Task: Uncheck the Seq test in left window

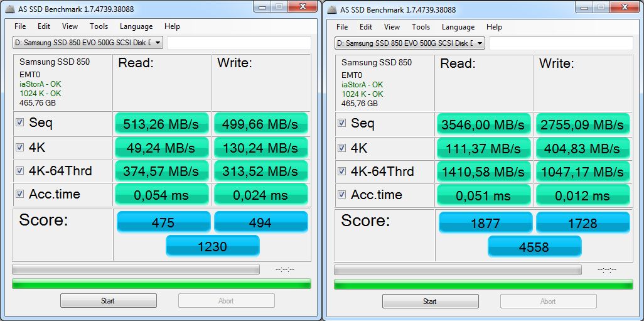Action: (x=19, y=122)
